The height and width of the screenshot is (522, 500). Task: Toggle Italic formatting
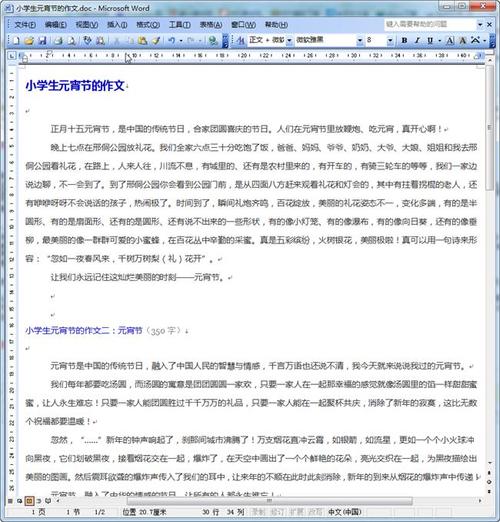tap(417, 41)
